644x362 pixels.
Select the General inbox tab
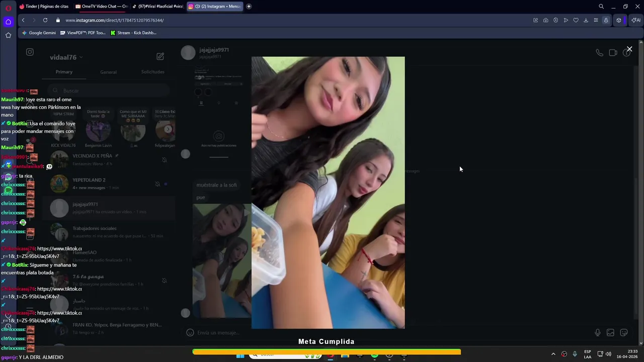pyautogui.click(x=108, y=72)
